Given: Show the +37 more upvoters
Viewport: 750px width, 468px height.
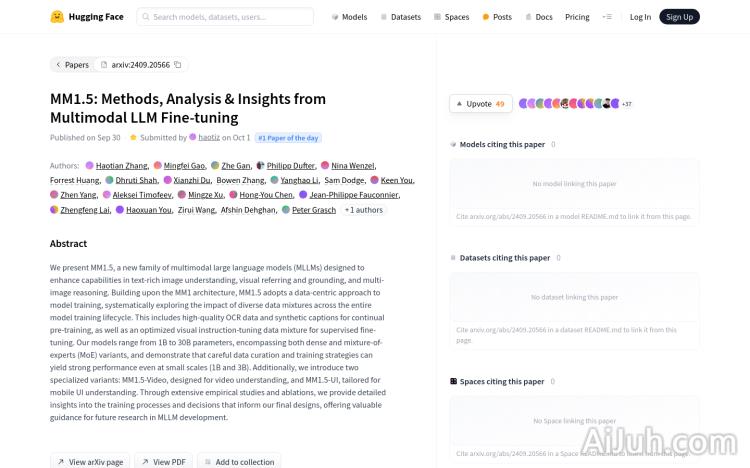Looking at the screenshot, I should pyautogui.click(x=627, y=104).
